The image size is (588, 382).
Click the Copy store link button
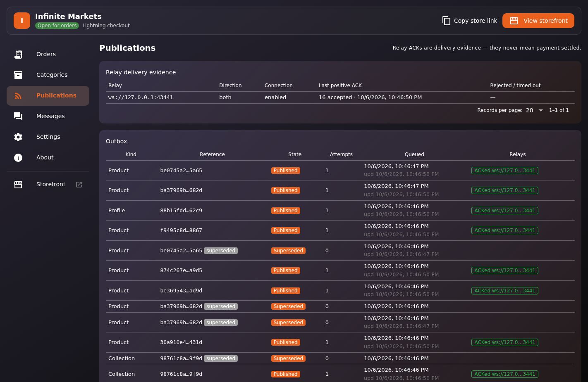[470, 21]
